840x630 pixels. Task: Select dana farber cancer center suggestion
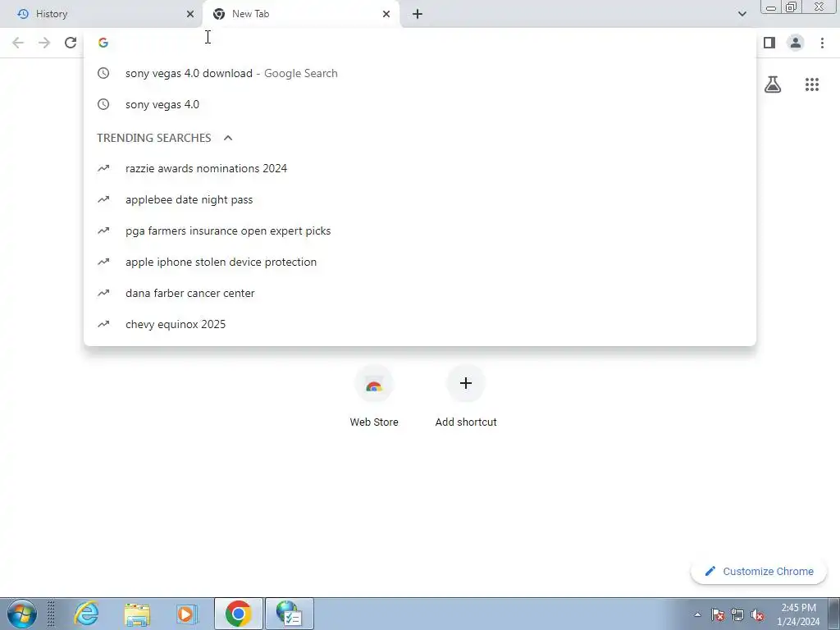coord(420,293)
